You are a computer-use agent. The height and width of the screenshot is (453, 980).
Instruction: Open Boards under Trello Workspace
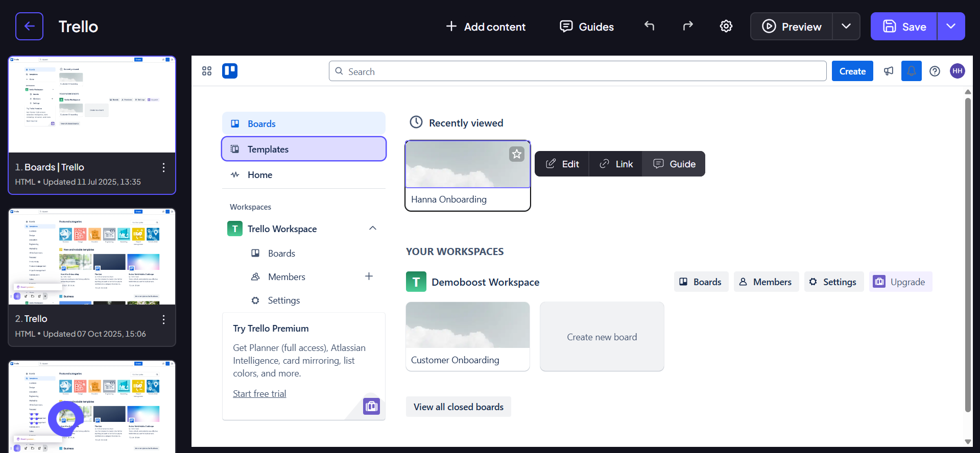click(281, 253)
